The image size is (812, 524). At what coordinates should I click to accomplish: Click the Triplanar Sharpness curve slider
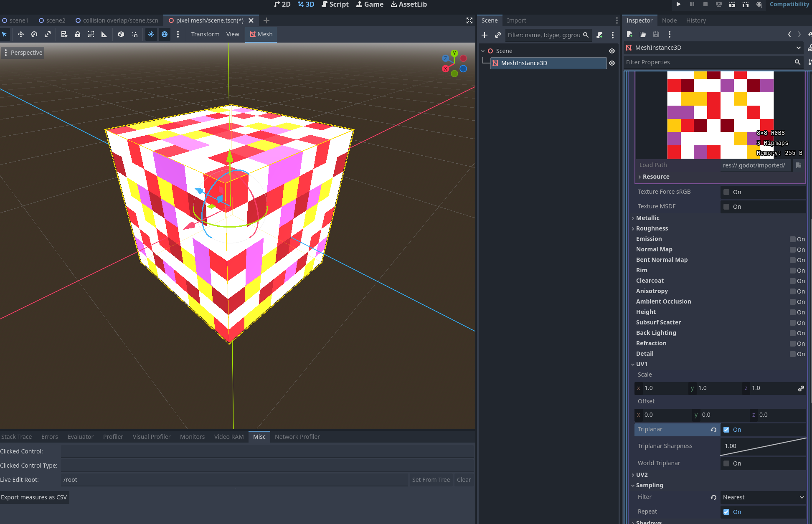point(763,446)
